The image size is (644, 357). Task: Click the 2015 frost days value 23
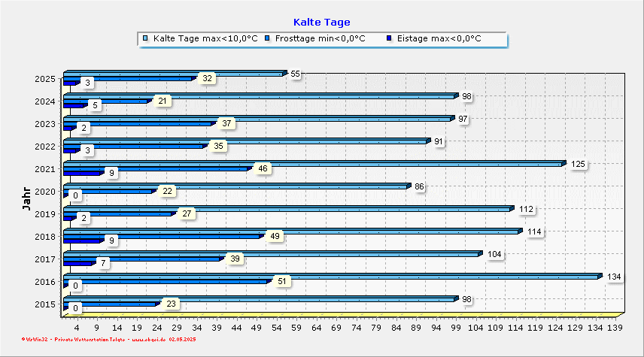171,304
